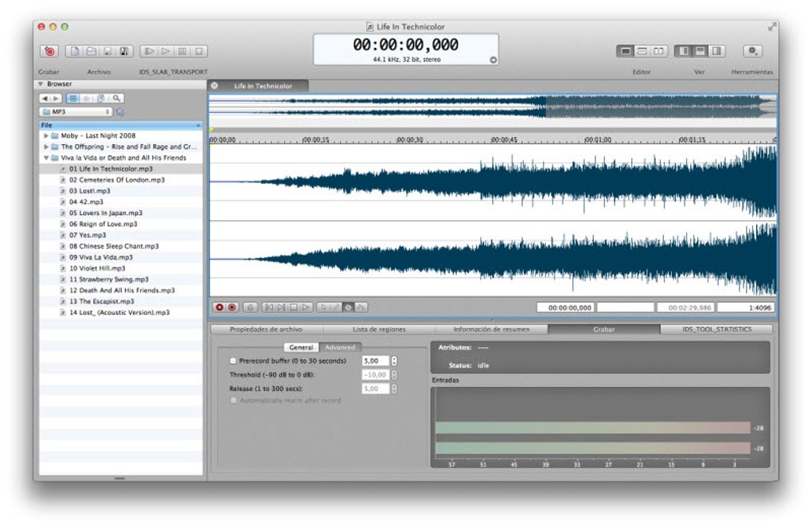Open the MP3 folder dropdown
The image size is (812, 527).
pyautogui.click(x=76, y=112)
